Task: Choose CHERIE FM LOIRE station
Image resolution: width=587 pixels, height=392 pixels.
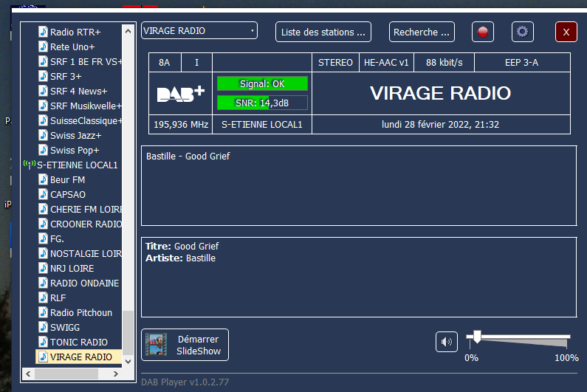Action: click(86, 210)
